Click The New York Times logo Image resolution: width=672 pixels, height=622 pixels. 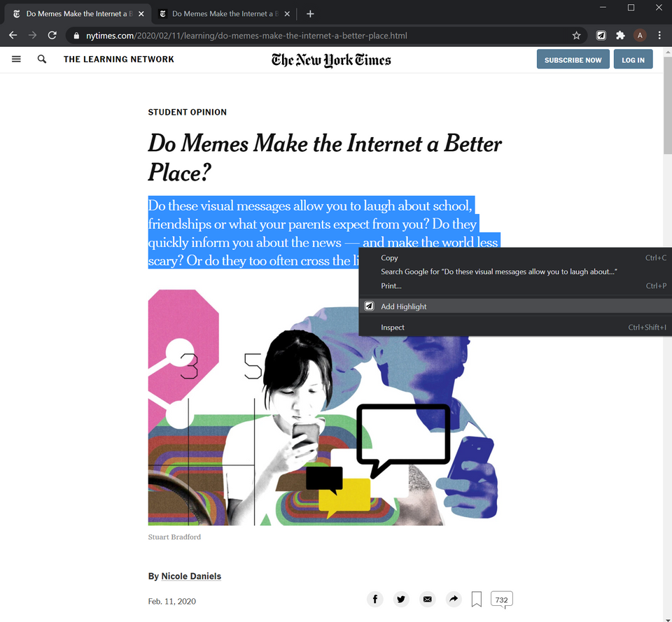(x=330, y=59)
